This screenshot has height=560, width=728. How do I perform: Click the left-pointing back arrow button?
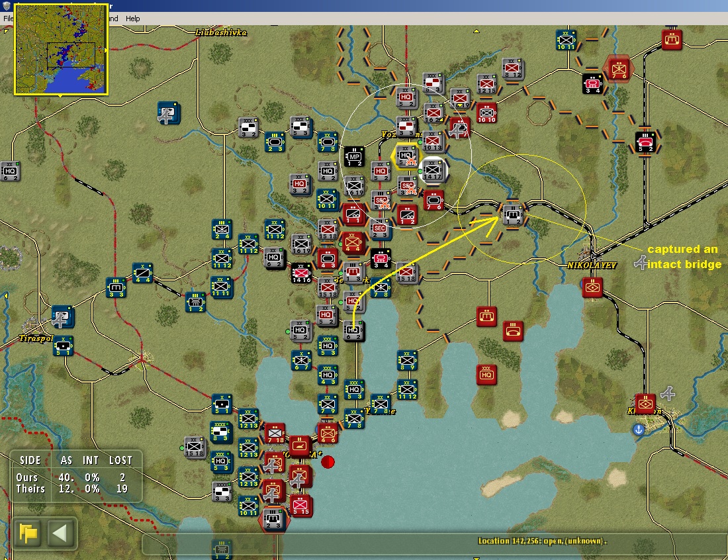point(60,533)
